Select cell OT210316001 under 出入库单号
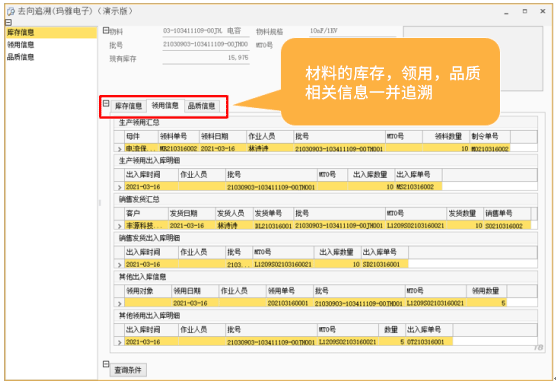 pos(429,342)
